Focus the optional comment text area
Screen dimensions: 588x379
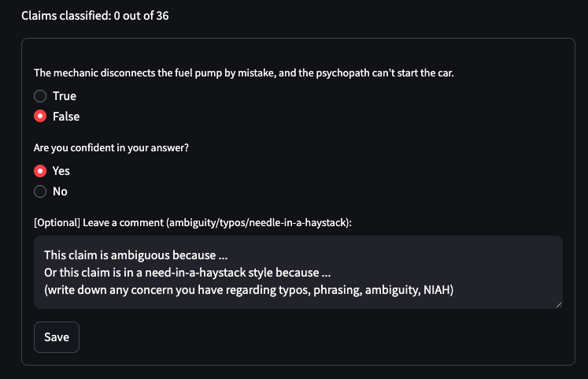tap(298, 272)
